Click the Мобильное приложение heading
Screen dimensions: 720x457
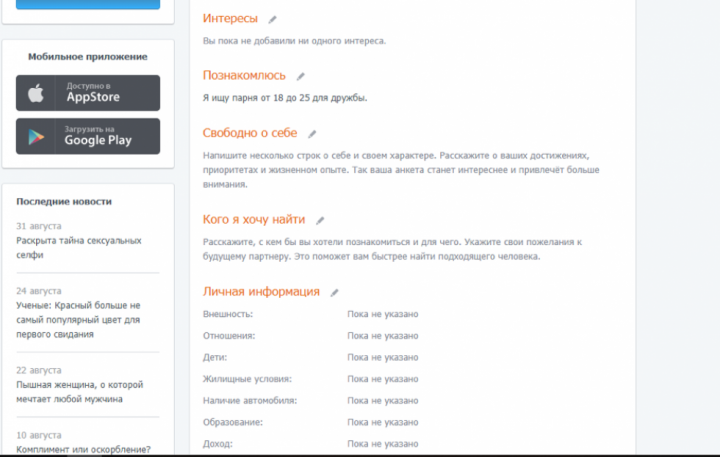(x=88, y=56)
